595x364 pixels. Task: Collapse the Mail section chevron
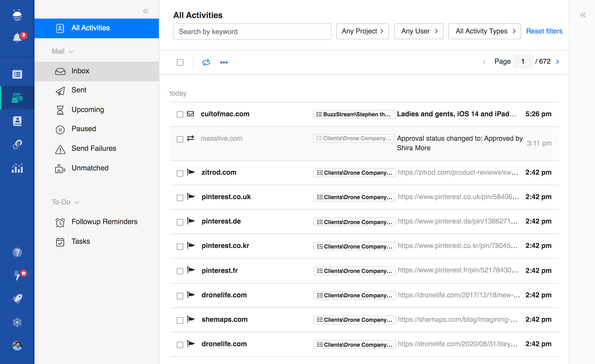pos(71,52)
